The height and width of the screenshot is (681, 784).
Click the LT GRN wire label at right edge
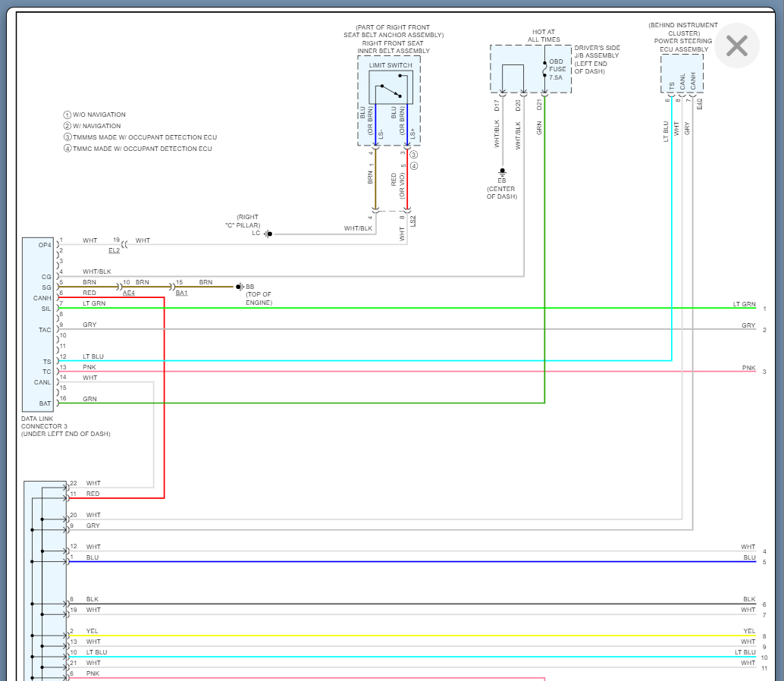744,304
